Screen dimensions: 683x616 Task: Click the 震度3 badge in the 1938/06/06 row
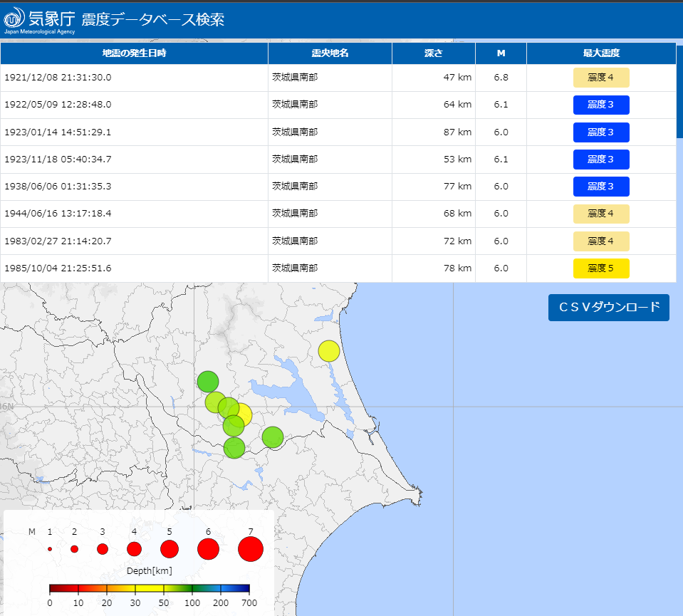[x=601, y=187]
